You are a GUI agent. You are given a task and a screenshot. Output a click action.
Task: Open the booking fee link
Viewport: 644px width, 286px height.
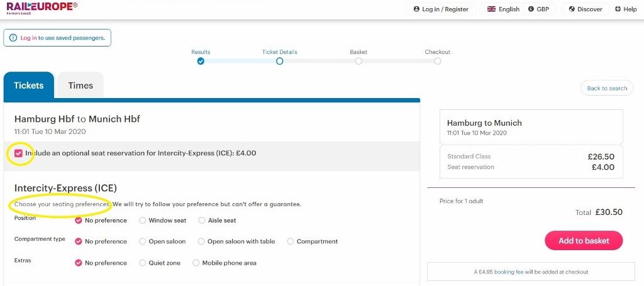click(x=508, y=272)
